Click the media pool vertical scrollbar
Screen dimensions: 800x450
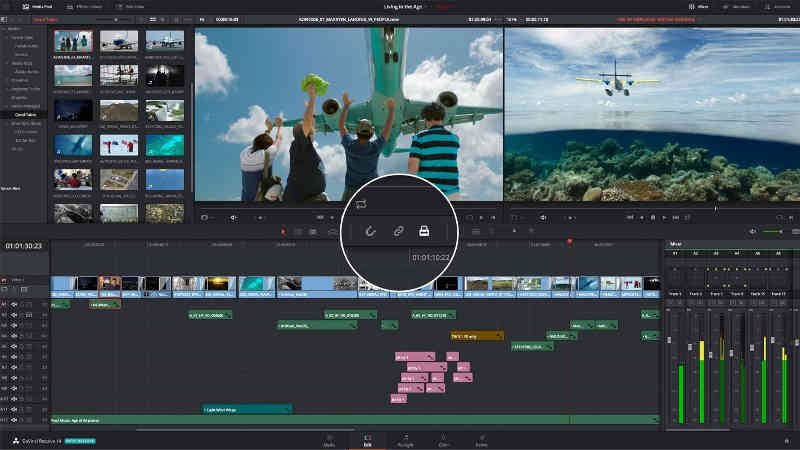point(192,138)
